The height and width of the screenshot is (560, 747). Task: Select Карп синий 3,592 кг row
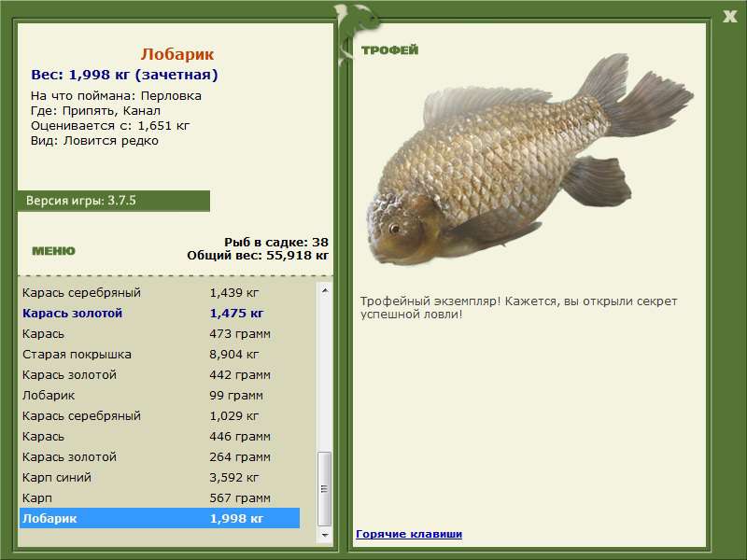[160, 477]
